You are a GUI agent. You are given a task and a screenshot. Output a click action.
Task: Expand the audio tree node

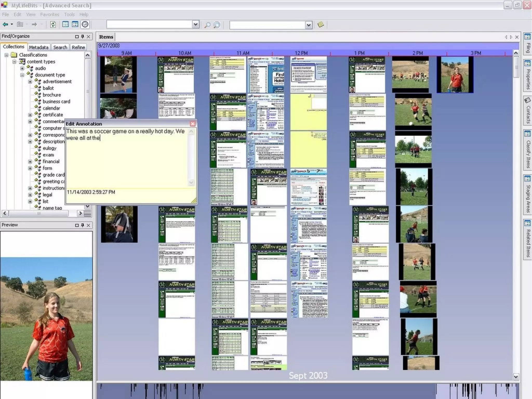pyautogui.click(x=22, y=68)
